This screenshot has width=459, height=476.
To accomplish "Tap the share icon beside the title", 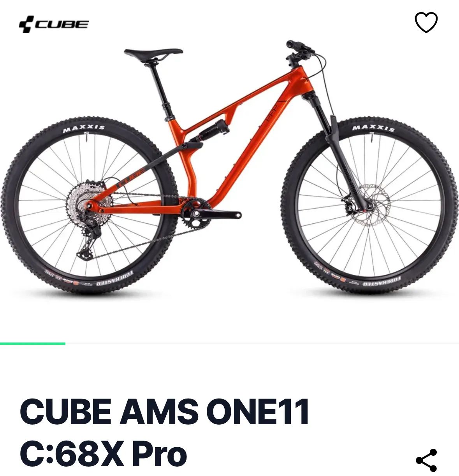I will click(x=426, y=460).
